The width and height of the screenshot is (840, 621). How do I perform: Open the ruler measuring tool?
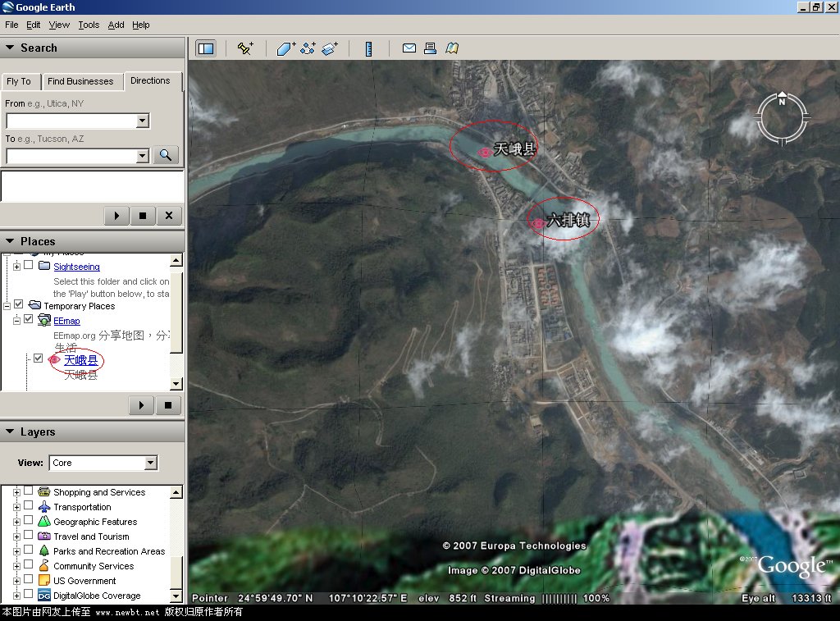[x=368, y=48]
